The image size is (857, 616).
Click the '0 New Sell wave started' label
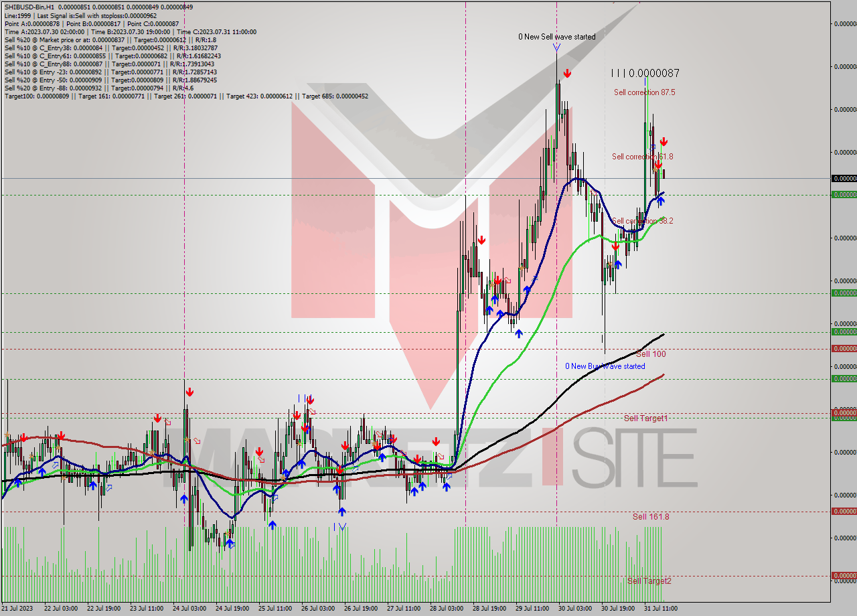[x=556, y=37]
